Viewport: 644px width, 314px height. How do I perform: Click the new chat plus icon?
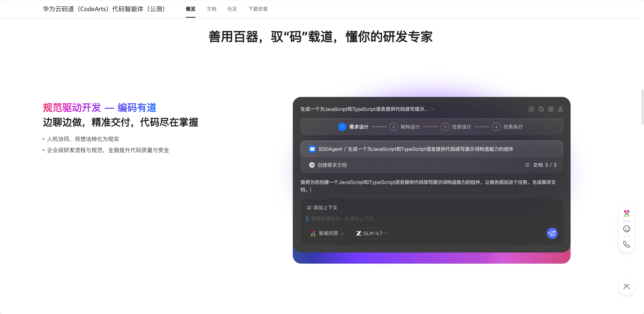tap(531, 109)
